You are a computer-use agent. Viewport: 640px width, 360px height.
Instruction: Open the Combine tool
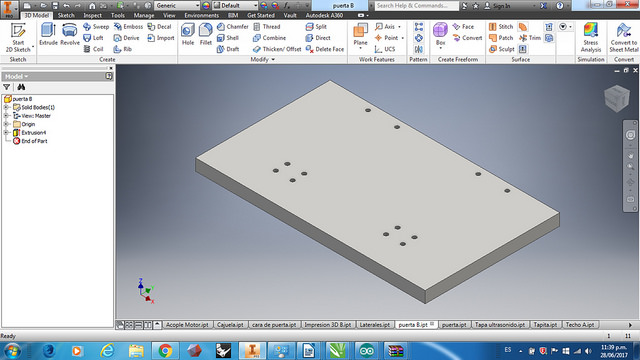269,38
